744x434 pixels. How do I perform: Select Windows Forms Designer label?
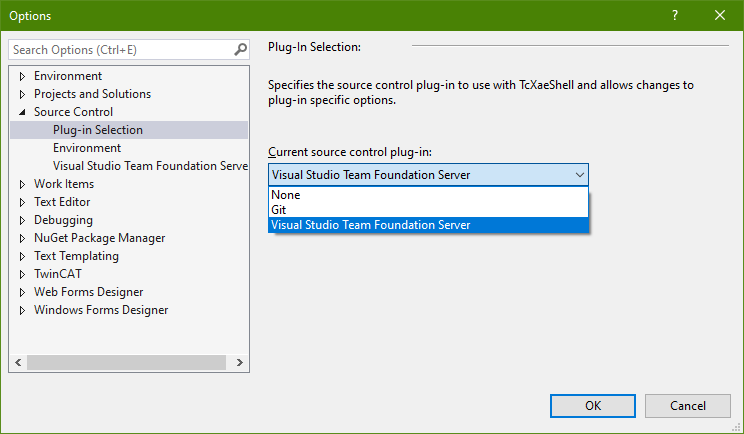pos(101,310)
